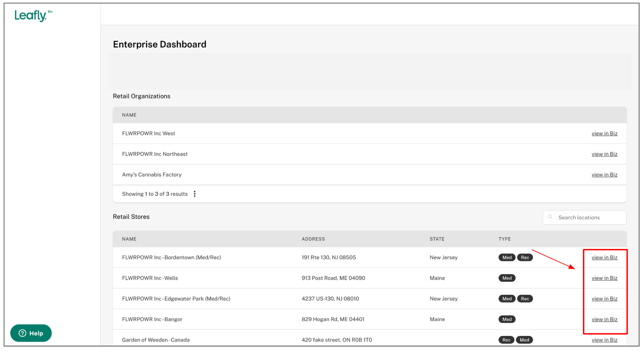View Edgewater Park store in Biz

click(x=604, y=299)
